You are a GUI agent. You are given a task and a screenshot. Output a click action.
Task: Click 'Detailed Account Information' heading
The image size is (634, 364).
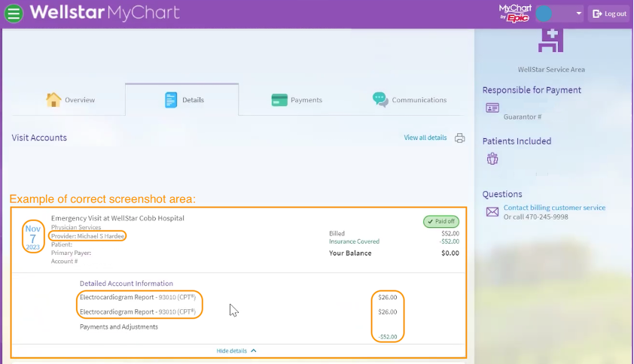[x=126, y=284]
